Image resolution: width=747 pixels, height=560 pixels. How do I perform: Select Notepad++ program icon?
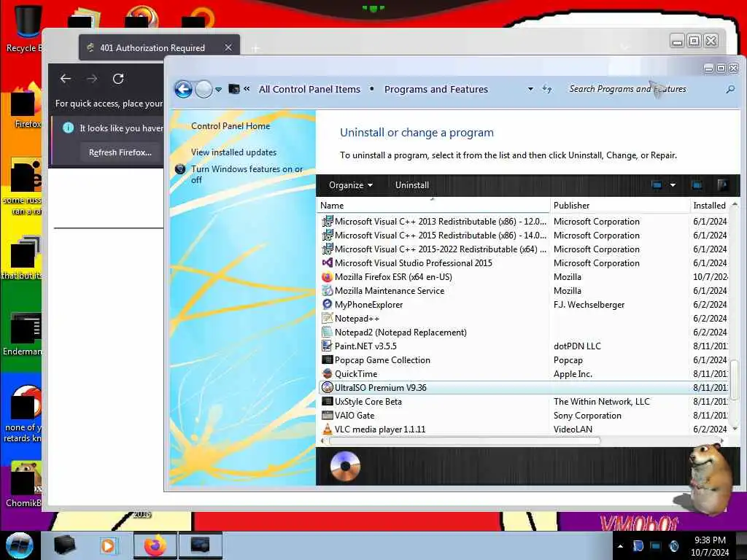[x=328, y=318]
